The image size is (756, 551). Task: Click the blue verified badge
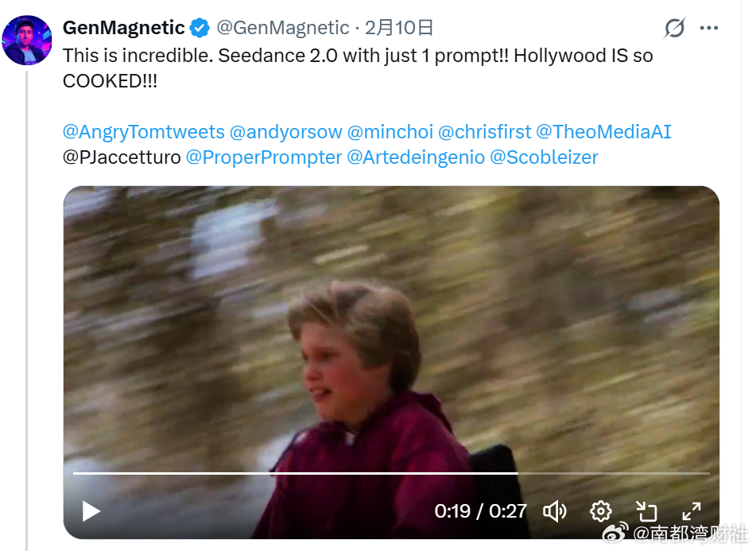tap(199, 28)
